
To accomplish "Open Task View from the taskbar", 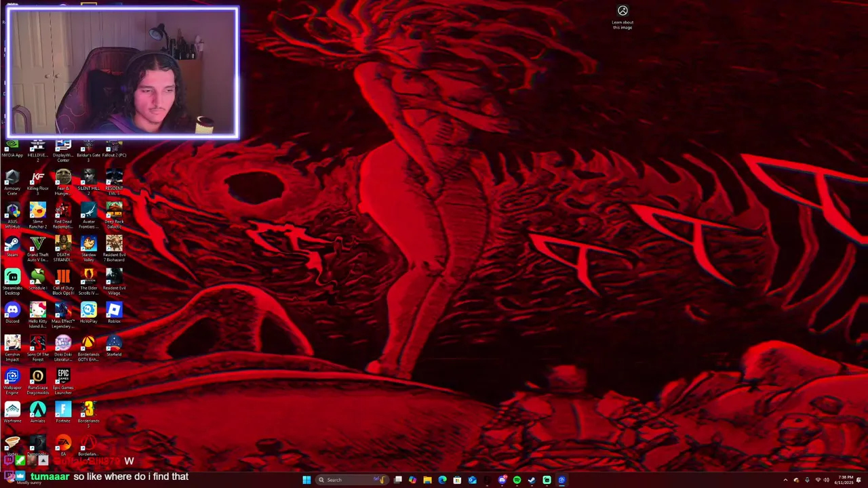I will [398, 480].
